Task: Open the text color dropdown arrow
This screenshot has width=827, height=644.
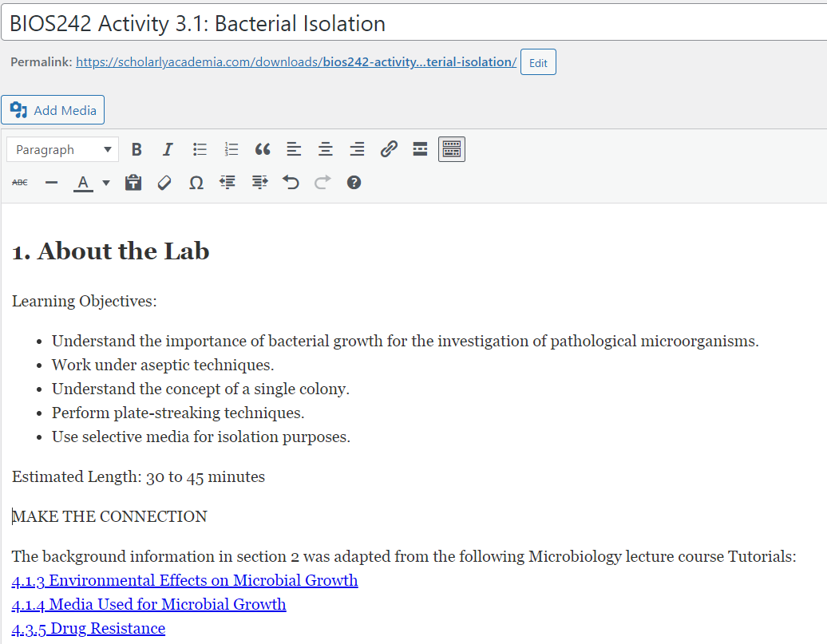Action: 106,183
